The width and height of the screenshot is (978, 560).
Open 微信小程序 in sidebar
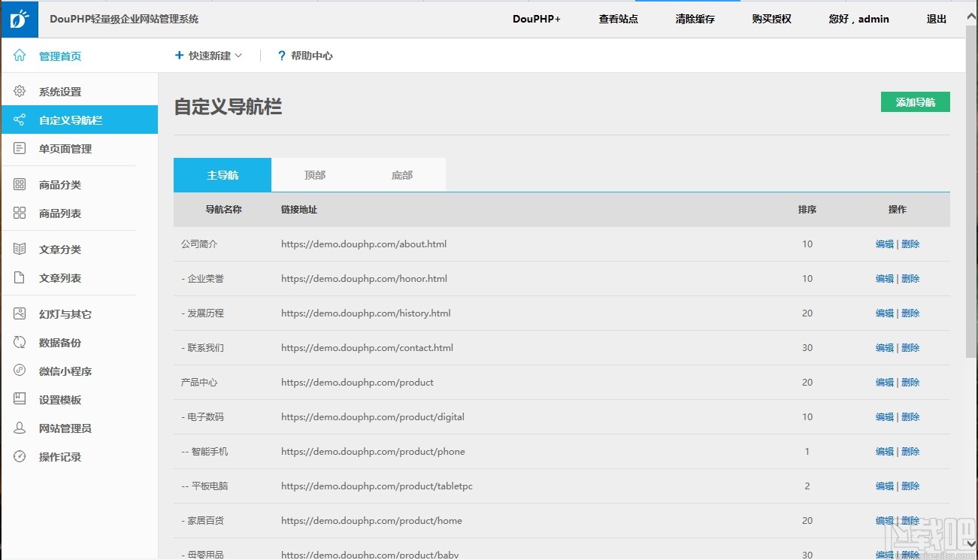point(65,371)
